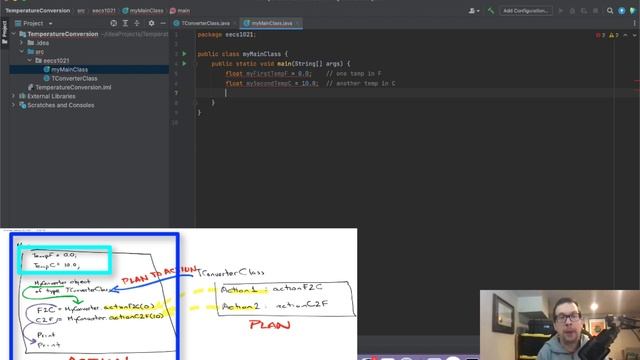Click src breadcrumb in navigation bar

[x=81, y=11]
